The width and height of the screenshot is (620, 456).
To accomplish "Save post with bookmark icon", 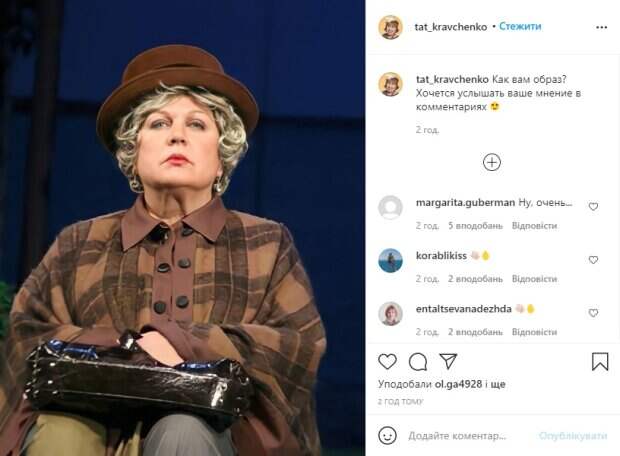I will (600, 361).
